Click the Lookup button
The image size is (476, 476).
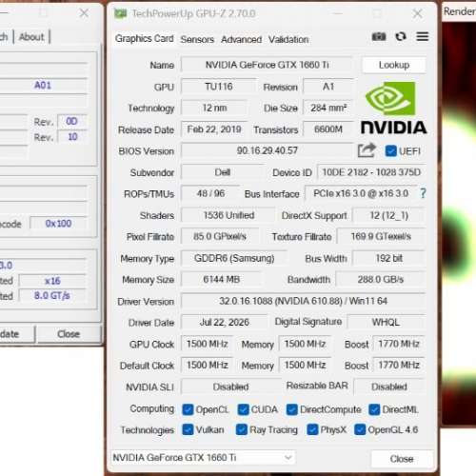click(394, 65)
